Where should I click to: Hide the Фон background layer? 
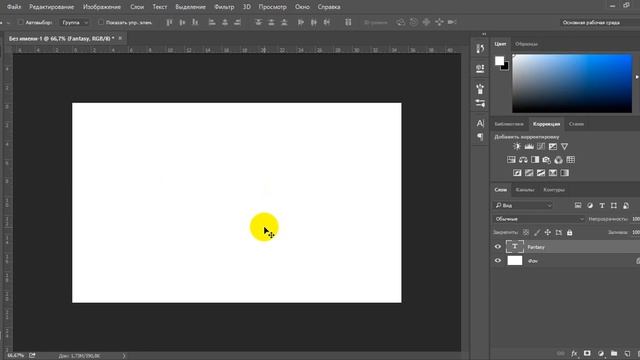click(x=498, y=260)
